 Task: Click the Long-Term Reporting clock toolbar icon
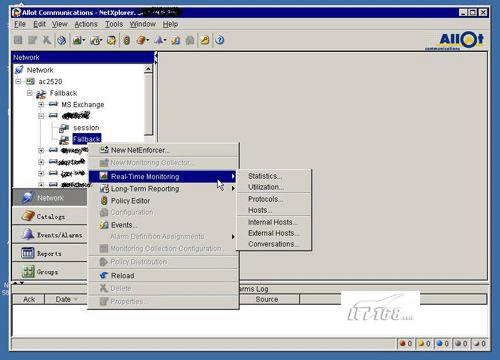95,40
